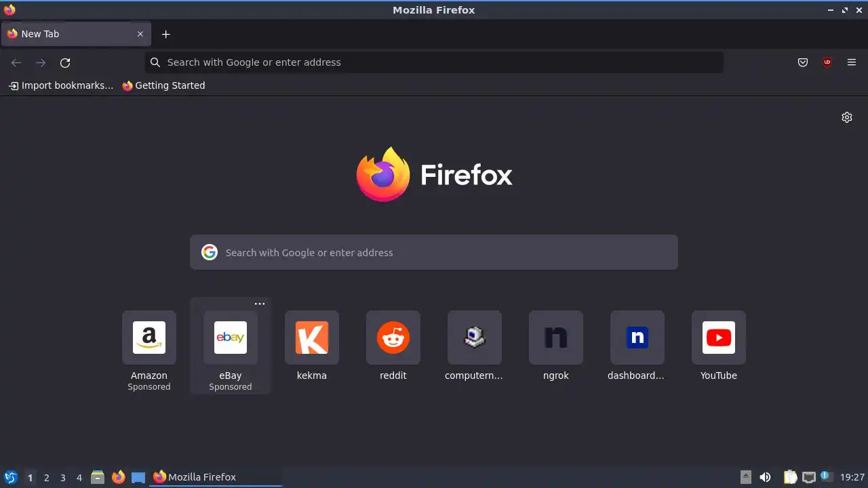Open the Save to Pocket button

[x=803, y=62]
